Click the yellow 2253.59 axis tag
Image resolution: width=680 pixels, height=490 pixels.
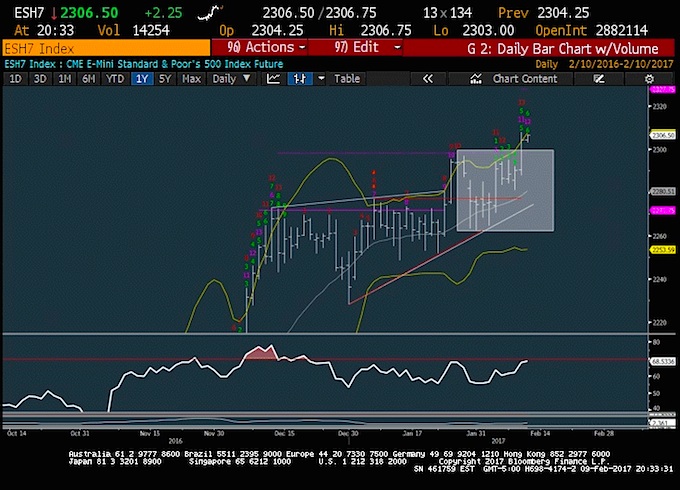pyautogui.click(x=663, y=250)
